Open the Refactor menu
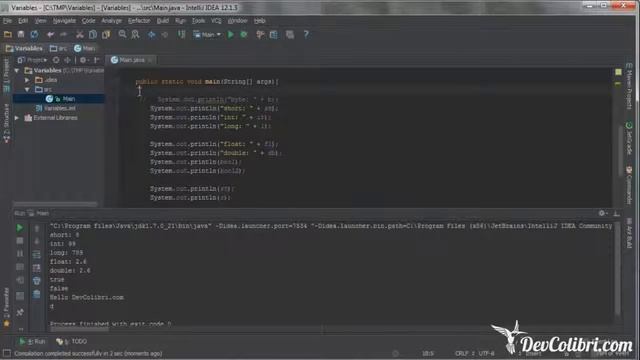 139,20
